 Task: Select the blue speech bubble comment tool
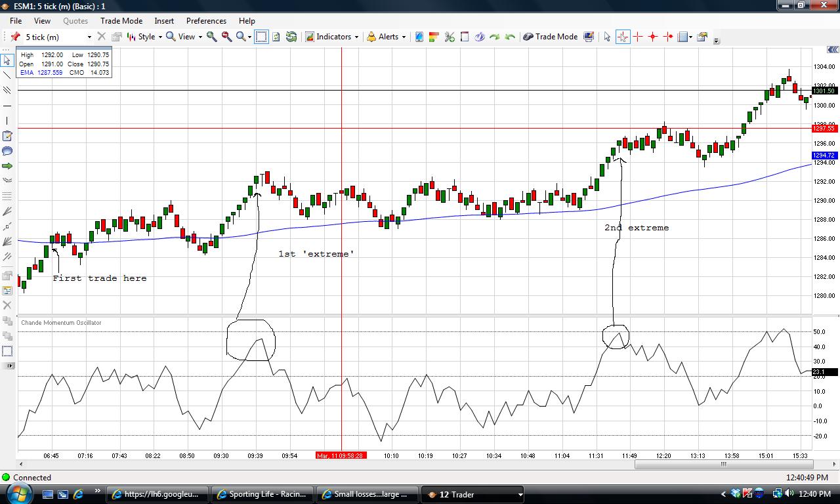coord(7,151)
